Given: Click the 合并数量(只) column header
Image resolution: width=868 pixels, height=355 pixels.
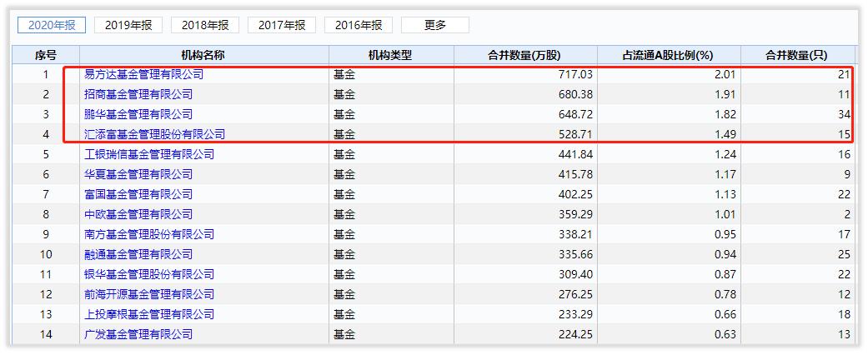Looking at the screenshot, I should click(x=798, y=55).
